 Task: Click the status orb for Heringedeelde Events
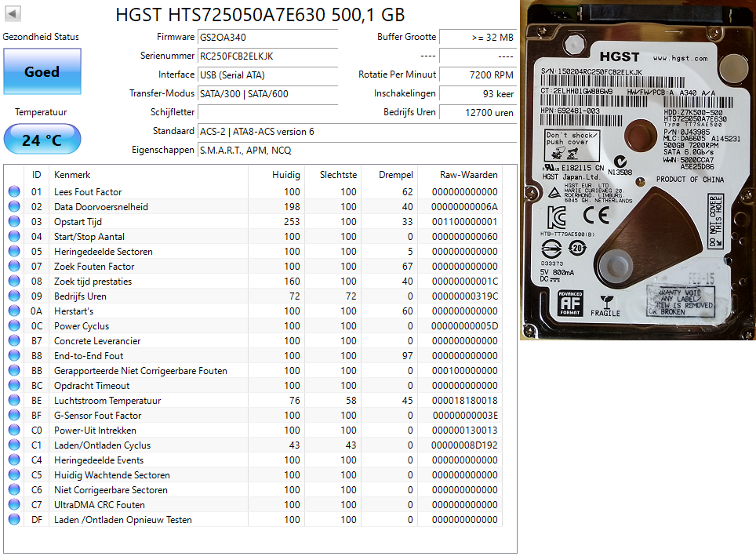click(14, 460)
